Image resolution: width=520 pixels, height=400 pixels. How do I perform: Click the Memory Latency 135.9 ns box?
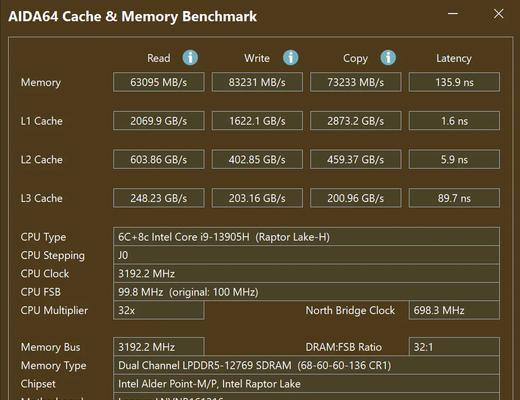pos(454,82)
